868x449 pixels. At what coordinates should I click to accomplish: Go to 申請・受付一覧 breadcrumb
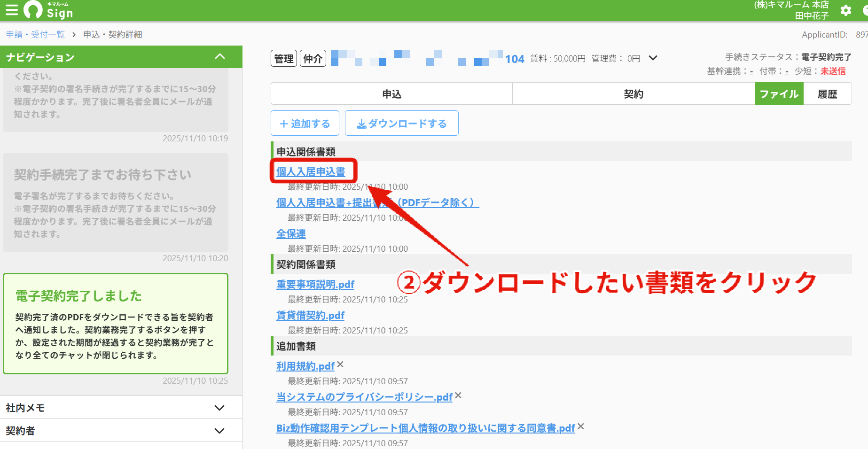click(35, 34)
